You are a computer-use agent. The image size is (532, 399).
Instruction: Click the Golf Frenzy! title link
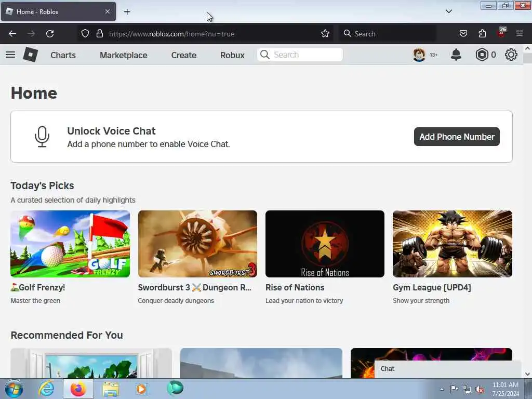point(38,287)
